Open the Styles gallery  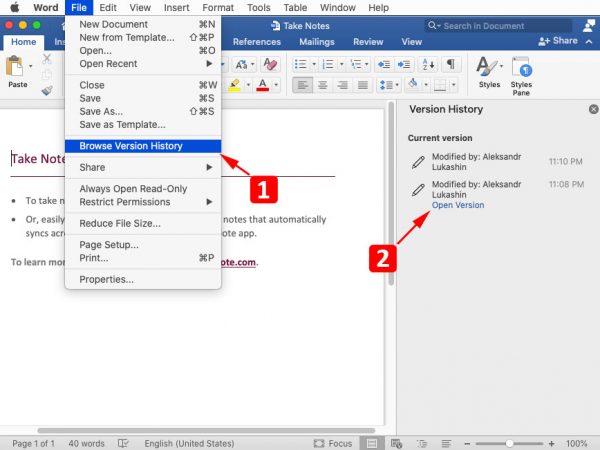[489, 71]
